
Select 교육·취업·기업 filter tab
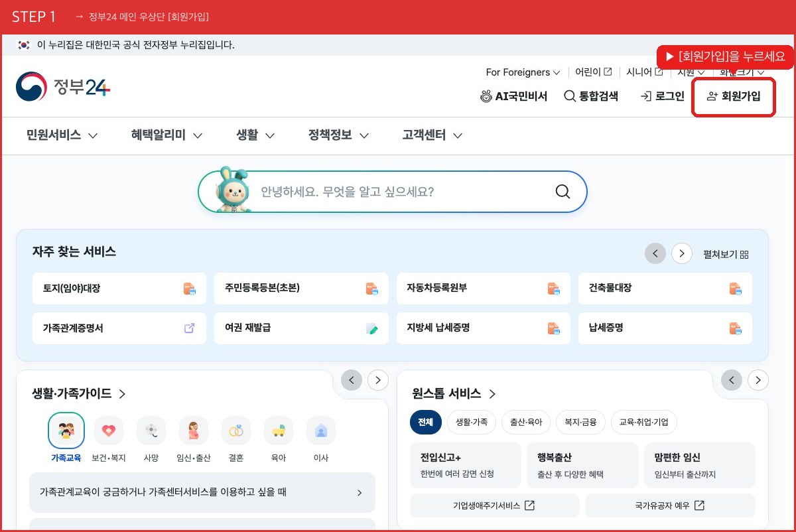644,422
